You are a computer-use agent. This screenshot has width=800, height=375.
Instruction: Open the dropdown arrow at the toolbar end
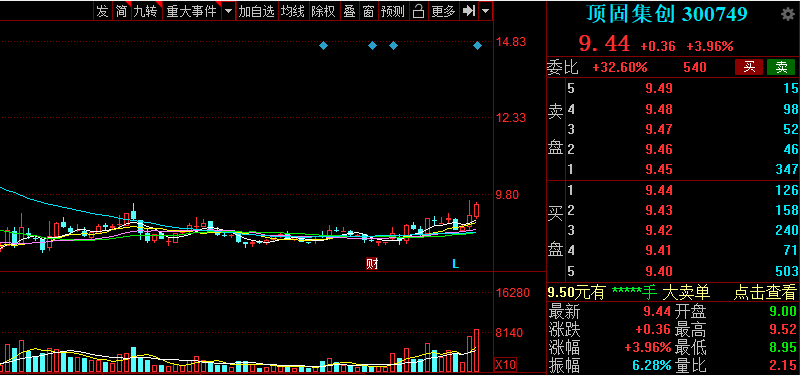click(486, 11)
